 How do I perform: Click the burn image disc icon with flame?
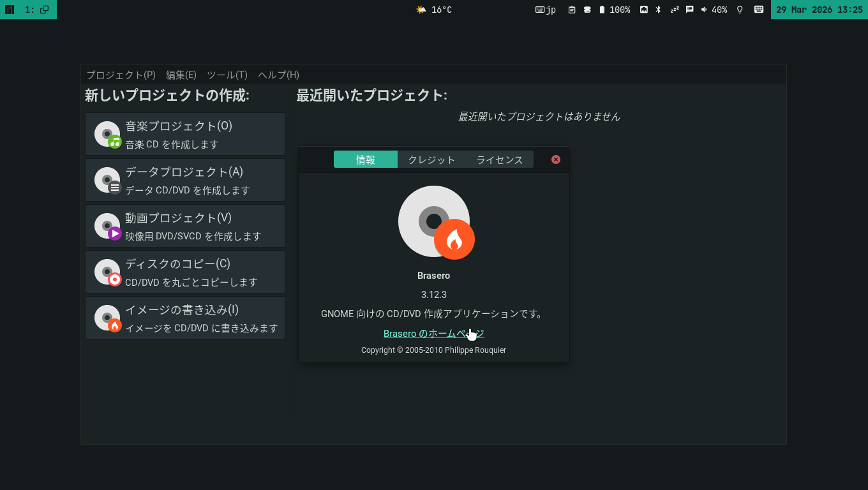(x=108, y=318)
